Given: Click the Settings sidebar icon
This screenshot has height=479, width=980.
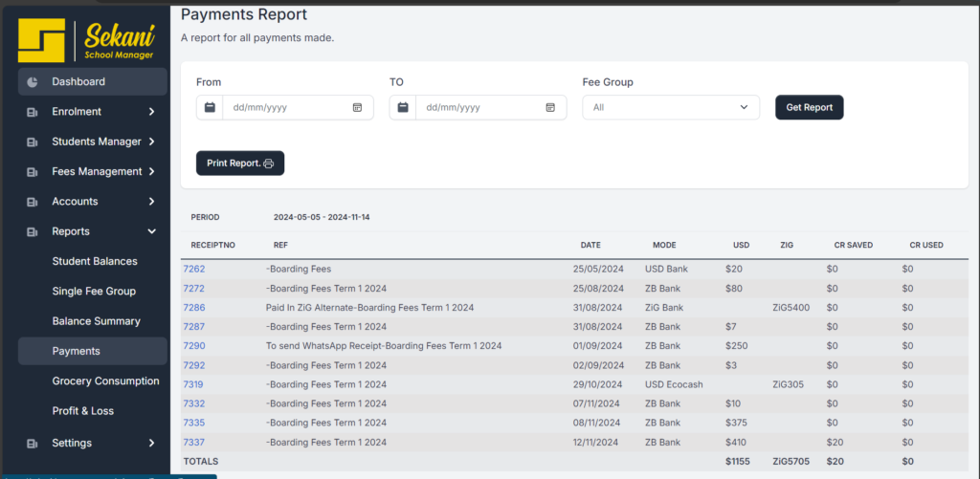Looking at the screenshot, I should (33, 444).
